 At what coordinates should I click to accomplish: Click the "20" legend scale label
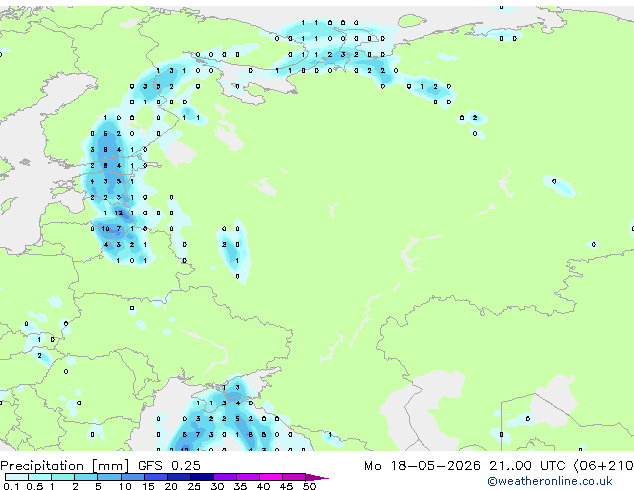(x=171, y=486)
